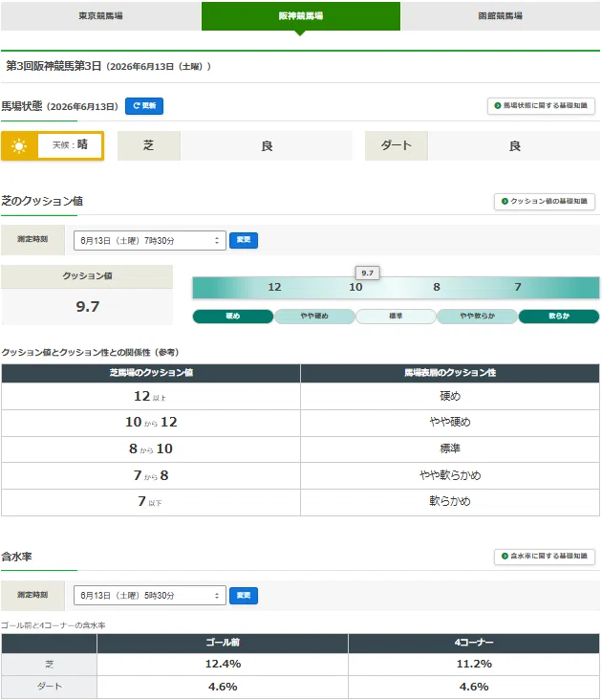The height and width of the screenshot is (700, 602).
Task: Open 馬場状態に関する基礎知識 link
Action: [x=541, y=106]
